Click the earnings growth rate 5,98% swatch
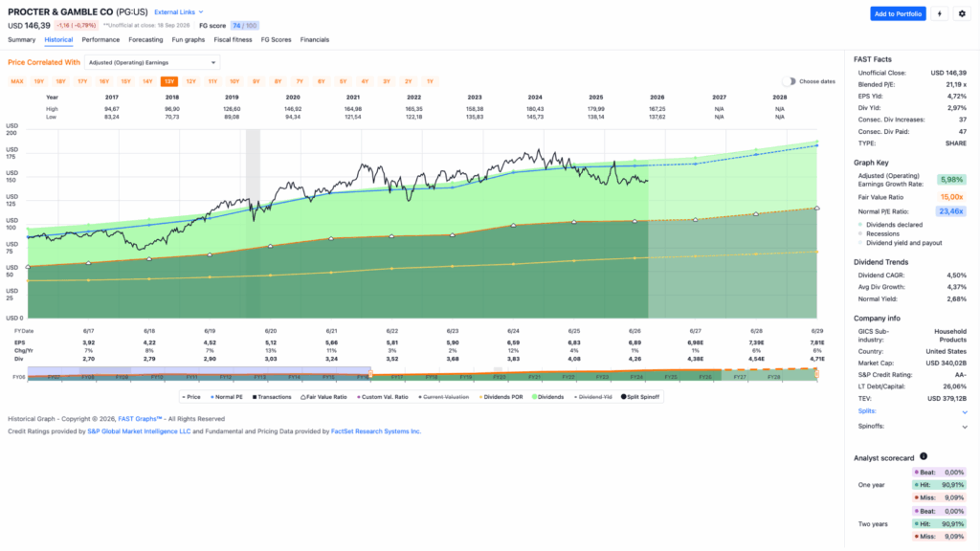The width and height of the screenshot is (980, 551). (951, 179)
